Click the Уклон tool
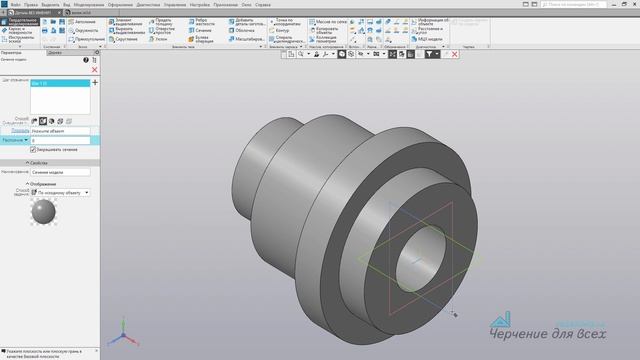 [x=158, y=39]
